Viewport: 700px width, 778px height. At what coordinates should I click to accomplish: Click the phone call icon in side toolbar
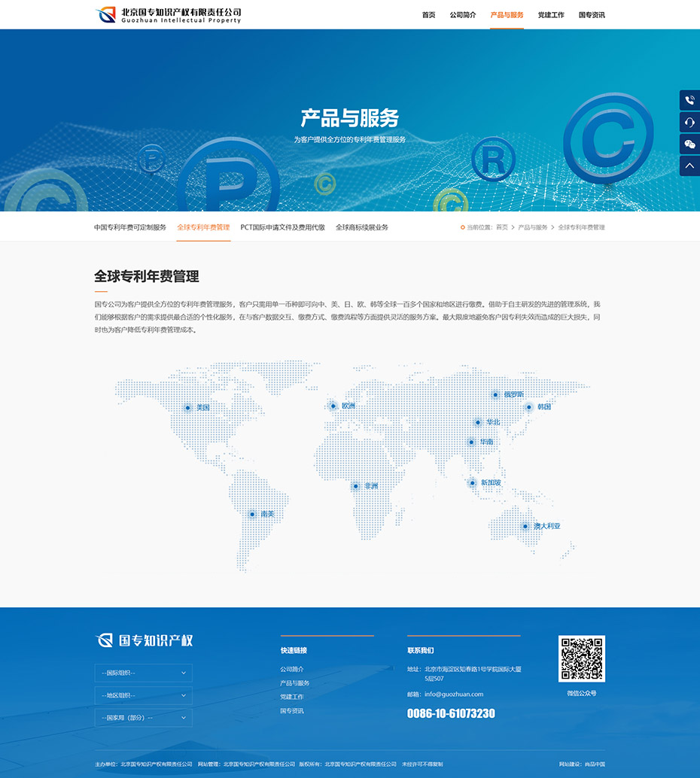click(689, 100)
